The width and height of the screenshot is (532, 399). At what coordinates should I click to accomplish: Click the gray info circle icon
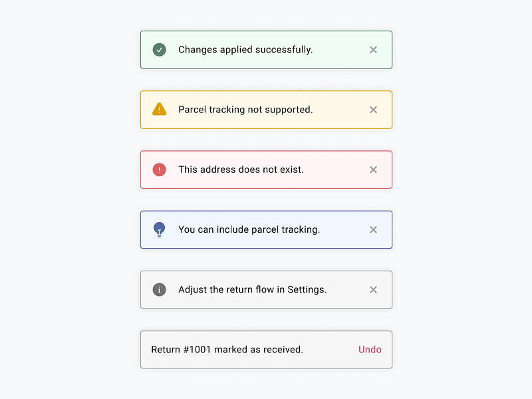[x=159, y=289]
